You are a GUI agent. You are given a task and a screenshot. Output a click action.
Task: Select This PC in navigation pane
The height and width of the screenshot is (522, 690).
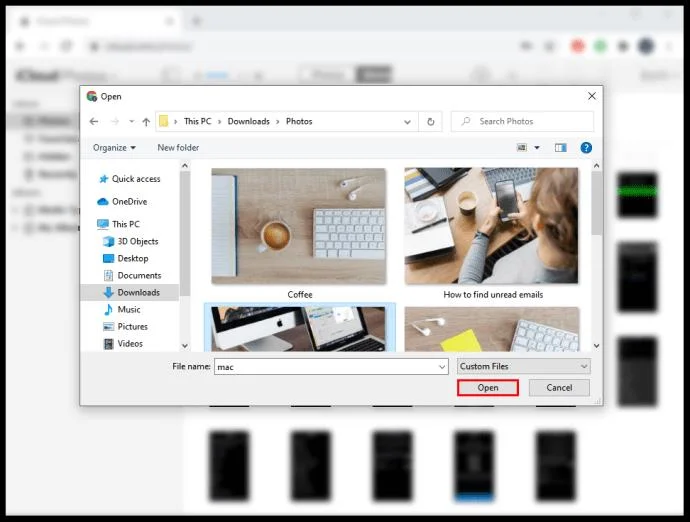pos(126,224)
